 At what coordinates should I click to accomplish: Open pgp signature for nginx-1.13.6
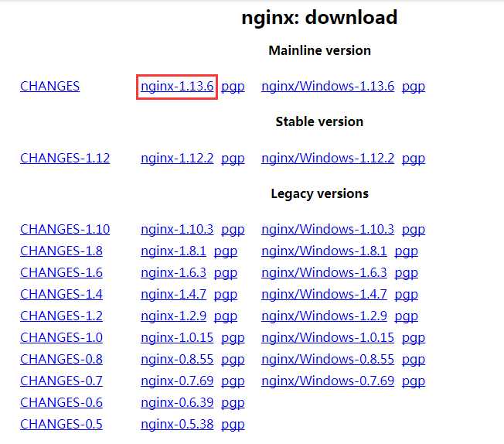pos(233,87)
